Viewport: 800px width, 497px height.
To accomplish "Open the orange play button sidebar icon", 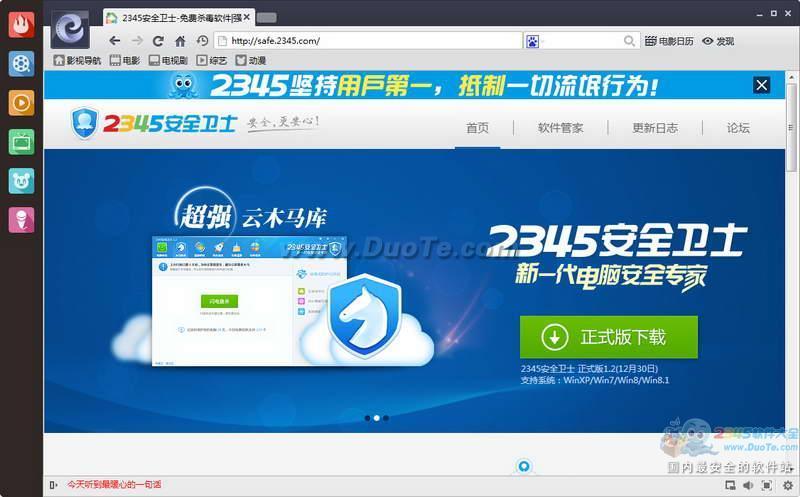I will click(21, 103).
